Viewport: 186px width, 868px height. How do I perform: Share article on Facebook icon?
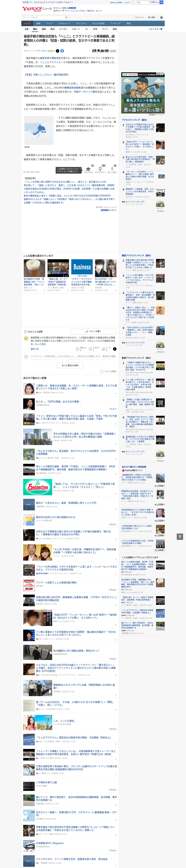[x=62, y=51]
